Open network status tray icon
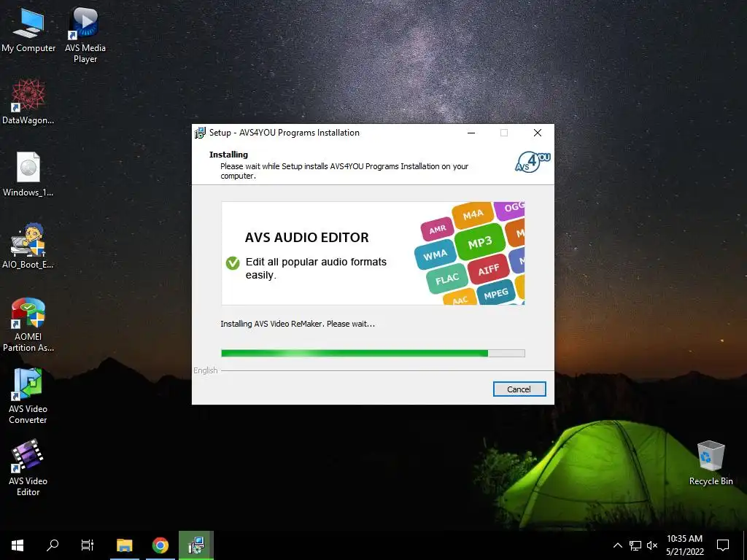This screenshot has height=560, width=747. (635, 545)
